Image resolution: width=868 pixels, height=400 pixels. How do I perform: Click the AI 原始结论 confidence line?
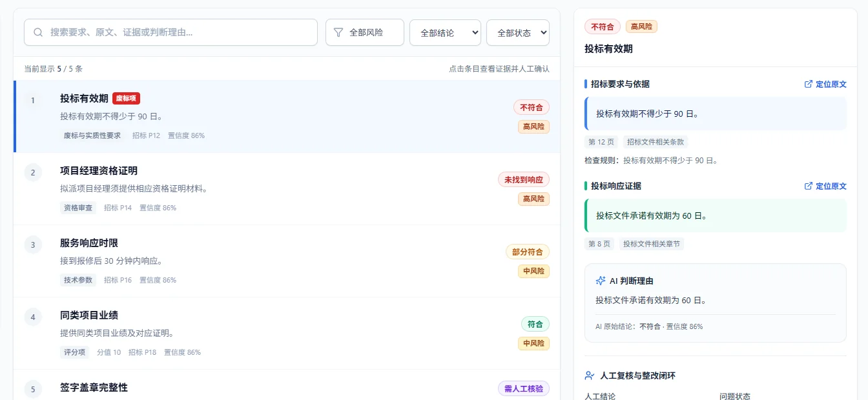coord(649,326)
